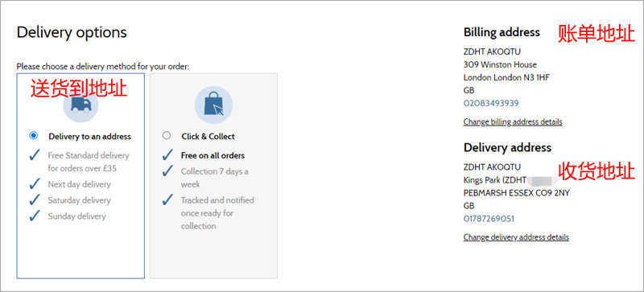
Task: Click checkmark beside Sunday delivery
Action: coord(35,216)
